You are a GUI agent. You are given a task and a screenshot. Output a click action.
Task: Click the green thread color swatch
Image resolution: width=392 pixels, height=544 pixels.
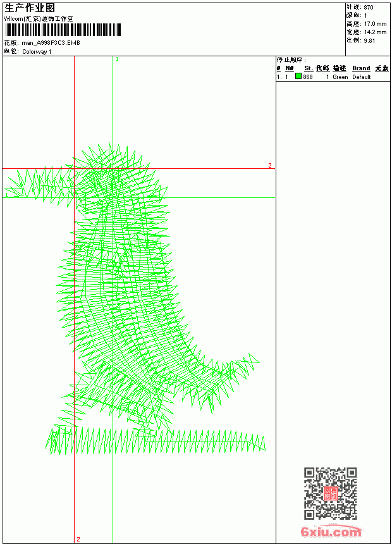(298, 77)
